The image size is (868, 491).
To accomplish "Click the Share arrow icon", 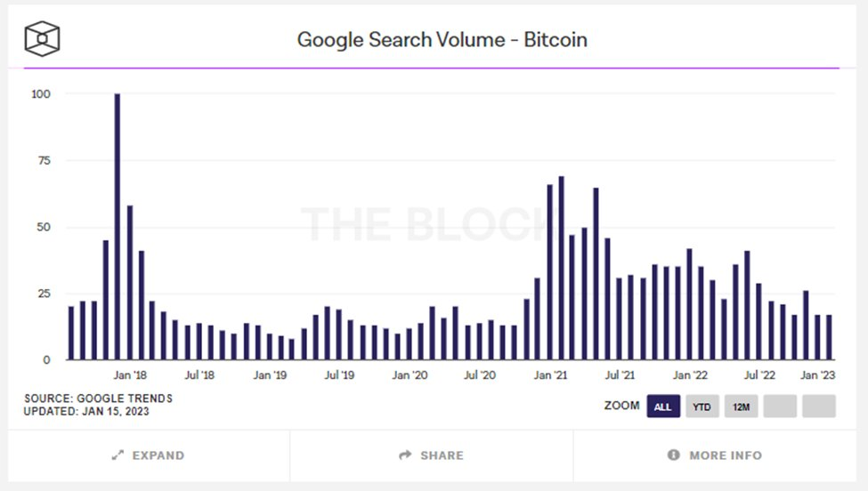I will coord(405,455).
